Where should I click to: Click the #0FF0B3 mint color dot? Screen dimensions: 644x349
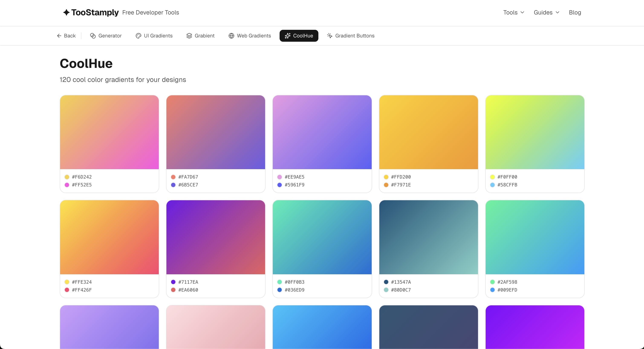[280, 282]
